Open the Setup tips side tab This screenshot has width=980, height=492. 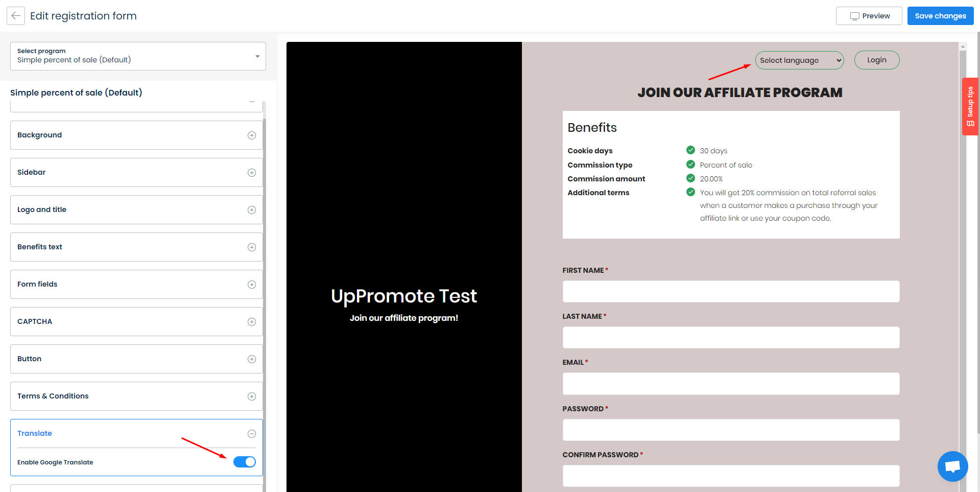(970, 106)
